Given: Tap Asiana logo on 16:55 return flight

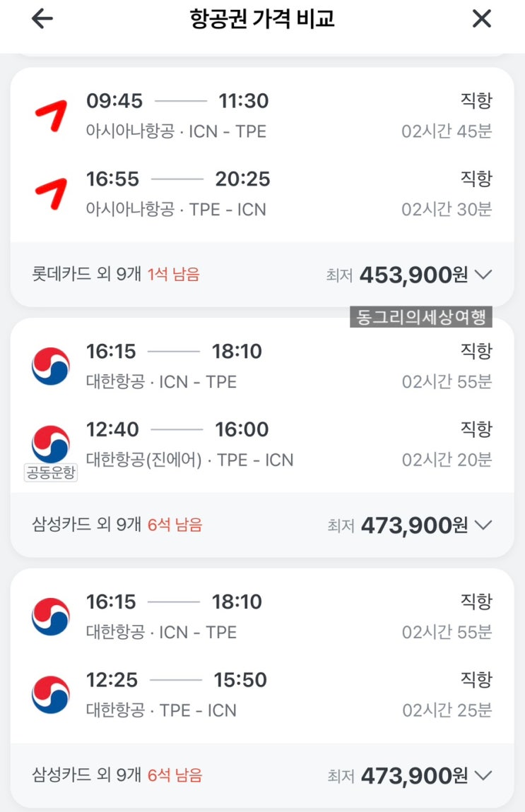Looking at the screenshot, I should 51,193.
